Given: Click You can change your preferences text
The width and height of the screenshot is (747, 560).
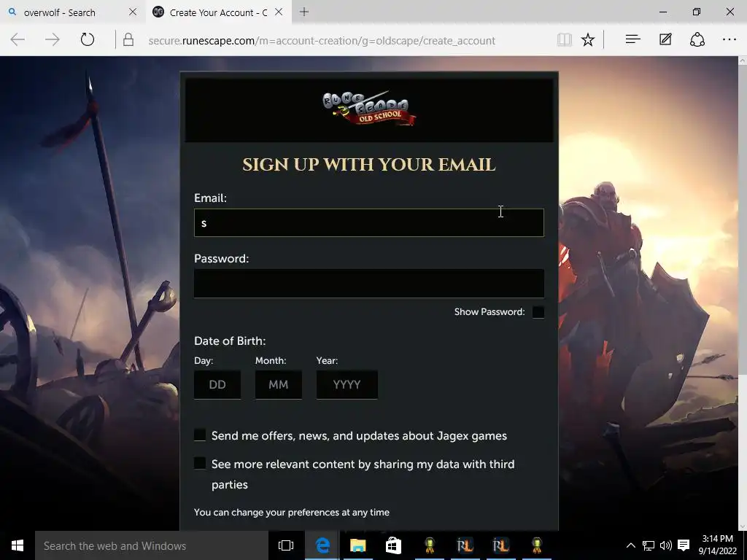Looking at the screenshot, I should pos(292,513).
